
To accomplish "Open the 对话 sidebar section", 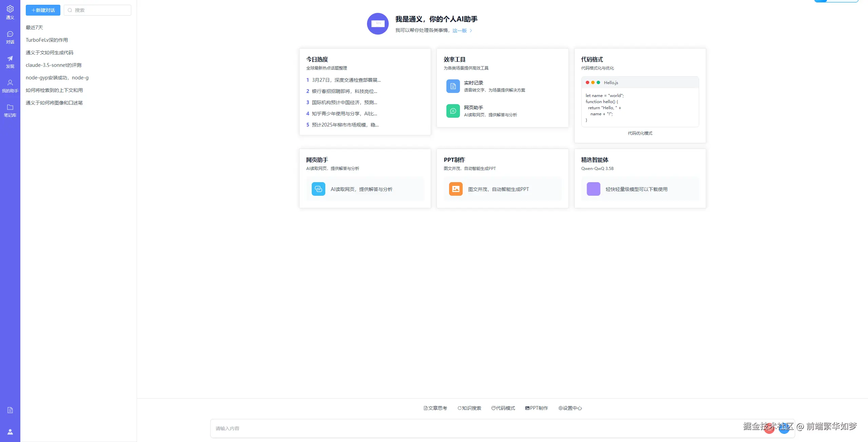I will point(10,37).
